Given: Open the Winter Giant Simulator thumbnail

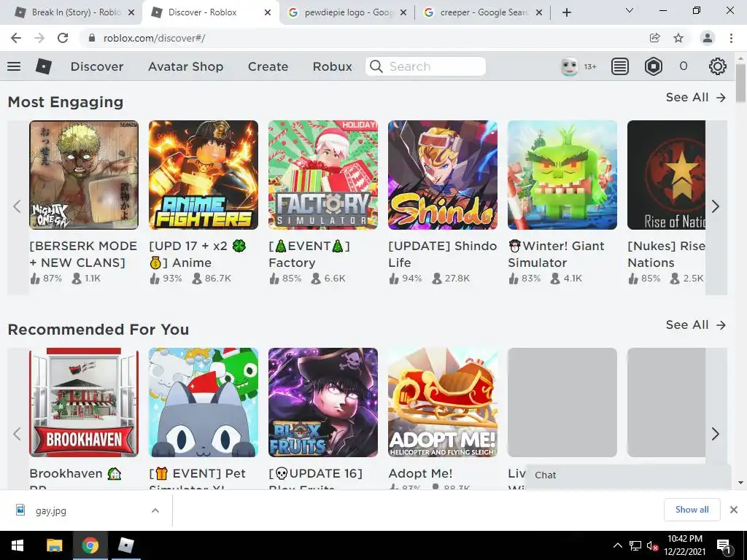Looking at the screenshot, I should pos(562,175).
